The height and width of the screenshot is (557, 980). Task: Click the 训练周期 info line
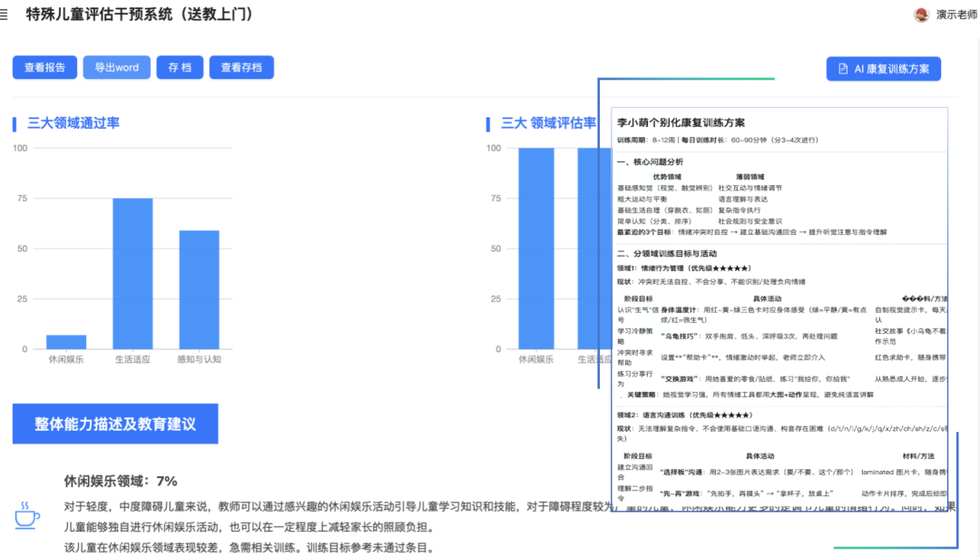click(718, 140)
